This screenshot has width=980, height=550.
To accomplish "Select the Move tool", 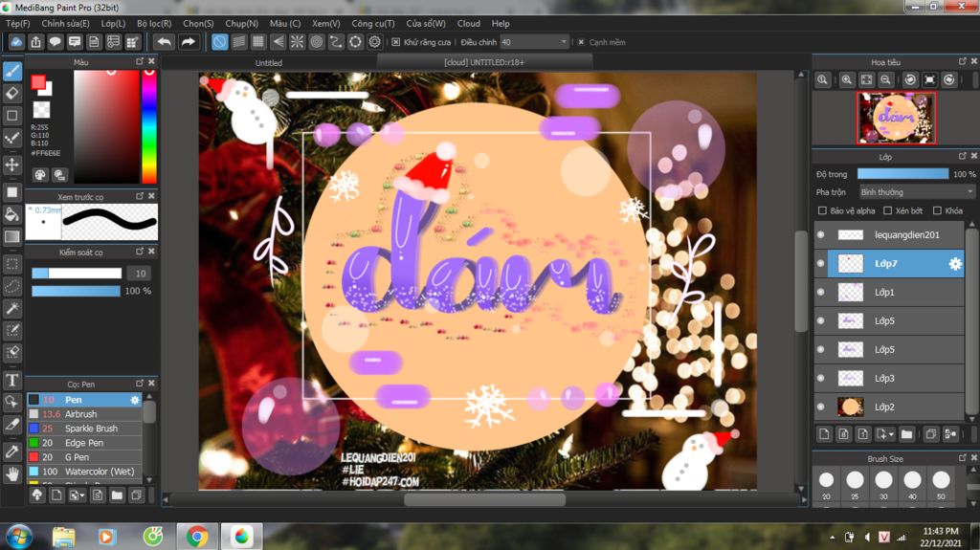I will tap(11, 165).
